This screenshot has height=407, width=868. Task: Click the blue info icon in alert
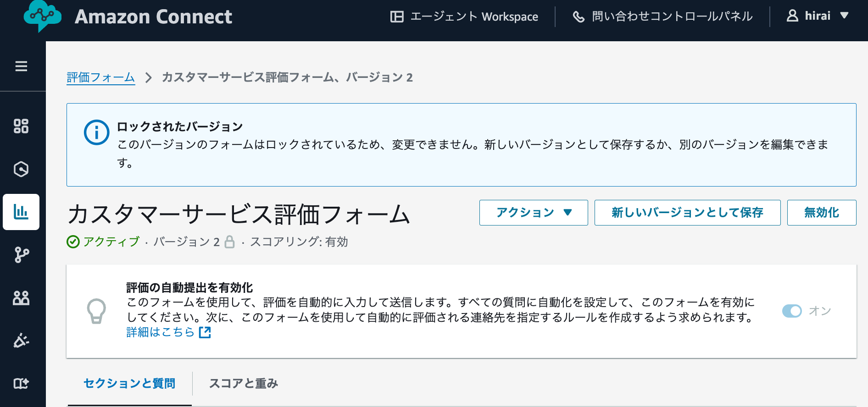96,132
